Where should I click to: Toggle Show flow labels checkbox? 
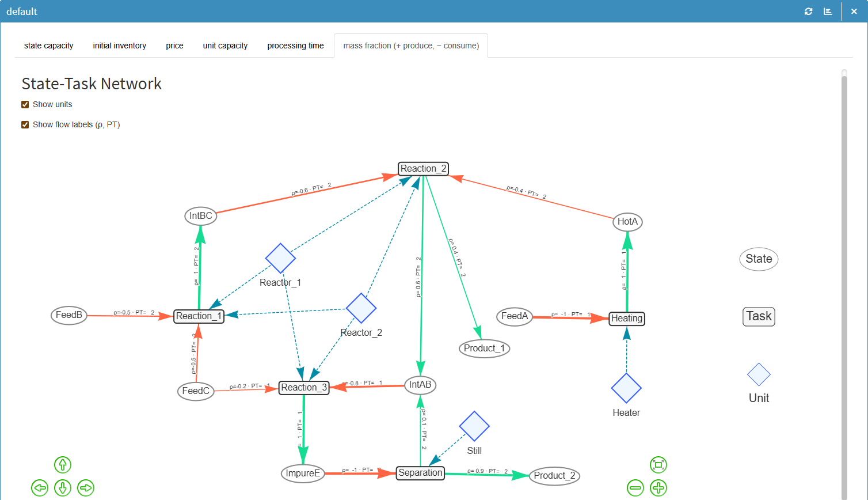click(x=25, y=124)
